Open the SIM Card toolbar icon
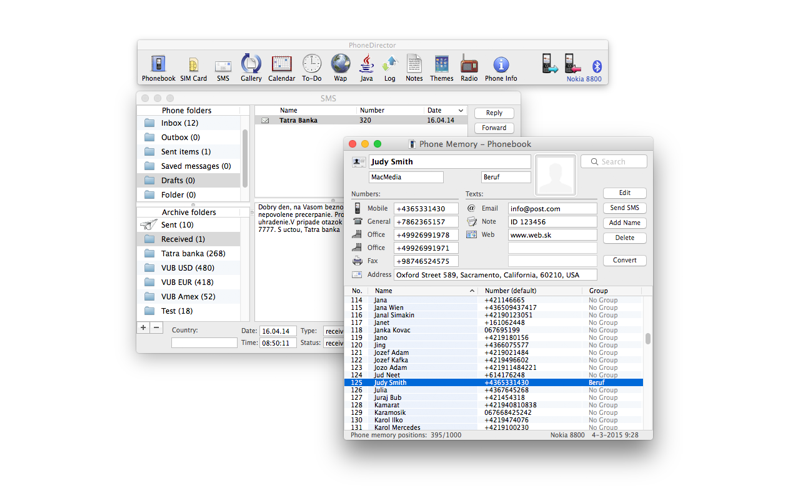 point(193,68)
